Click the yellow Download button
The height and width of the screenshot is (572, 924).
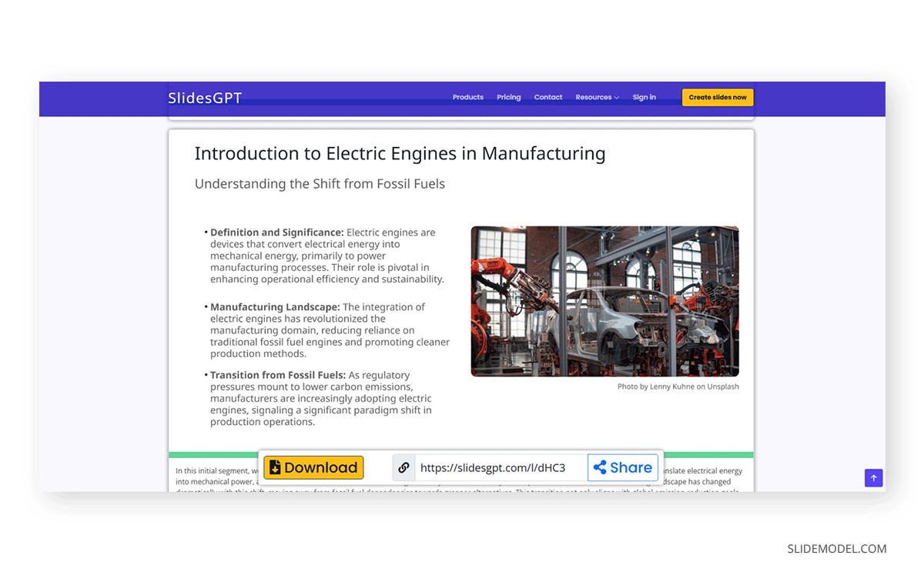(x=313, y=467)
